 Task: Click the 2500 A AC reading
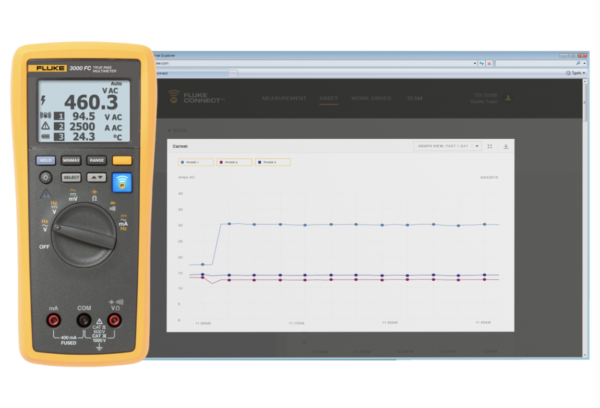coord(96,127)
